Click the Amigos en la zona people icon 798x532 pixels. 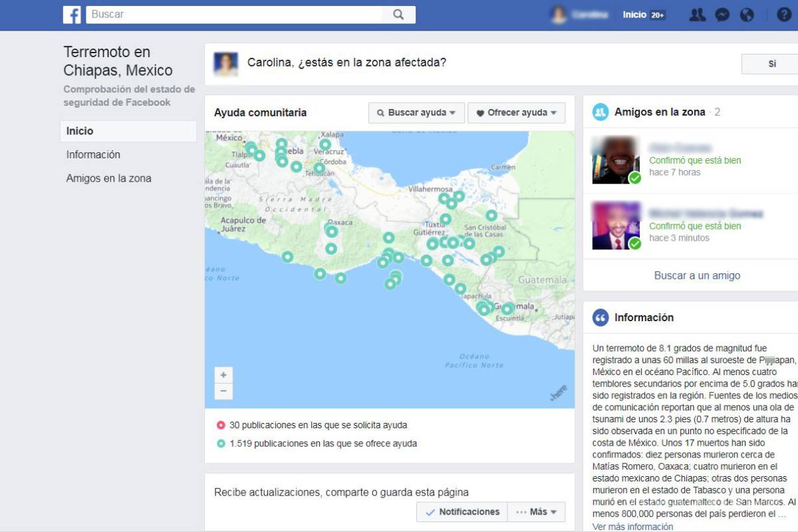point(599,112)
